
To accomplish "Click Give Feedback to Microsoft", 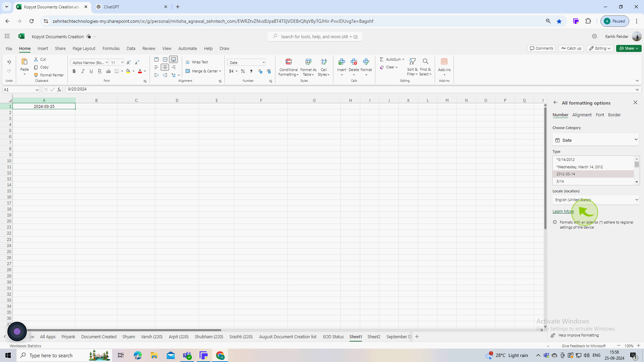I will click(x=584, y=346).
